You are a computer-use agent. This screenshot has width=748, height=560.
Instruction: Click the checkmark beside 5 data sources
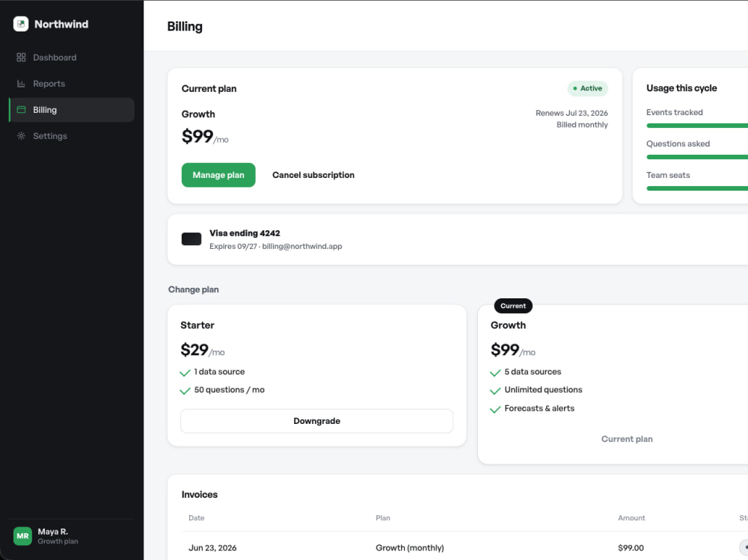pyautogui.click(x=495, y=372)
